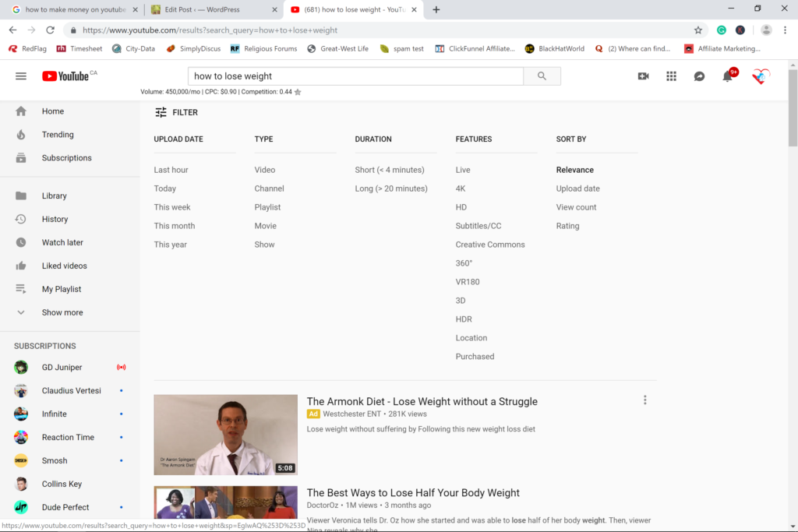Open the Chrome three-dot menu

pos(786,30)
